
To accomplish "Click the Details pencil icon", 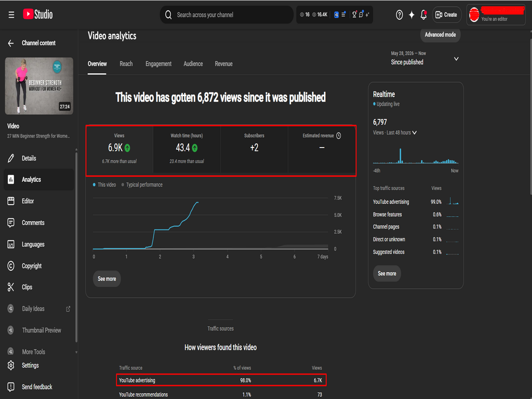I will coord(11,158).
